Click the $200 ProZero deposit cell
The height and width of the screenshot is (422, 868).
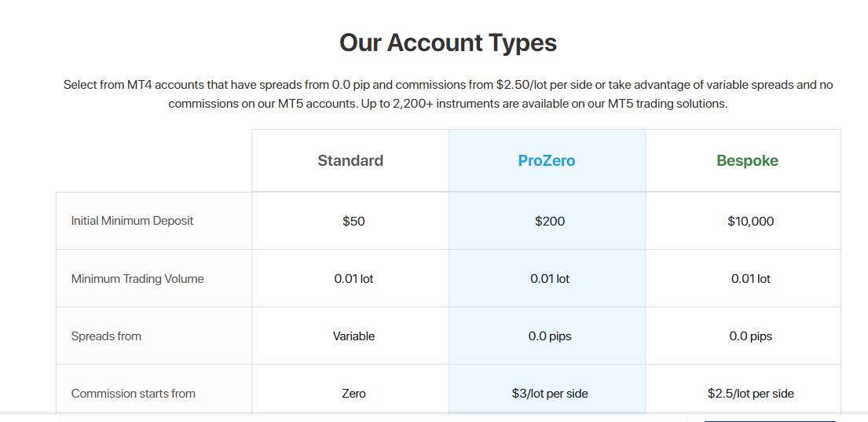tap(550, 221)
